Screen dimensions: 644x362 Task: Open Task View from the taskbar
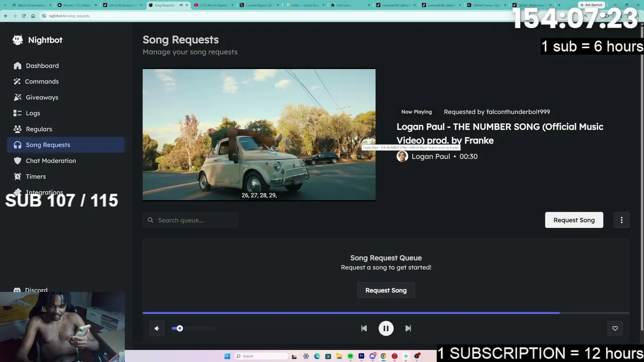[x=294, y=356]
